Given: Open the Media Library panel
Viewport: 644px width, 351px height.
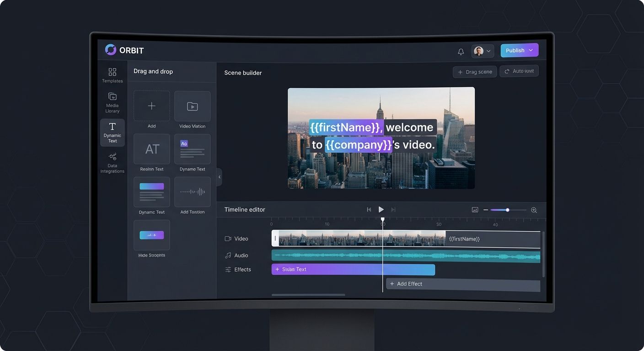Looking at the screenshot, I should (112, 101).
